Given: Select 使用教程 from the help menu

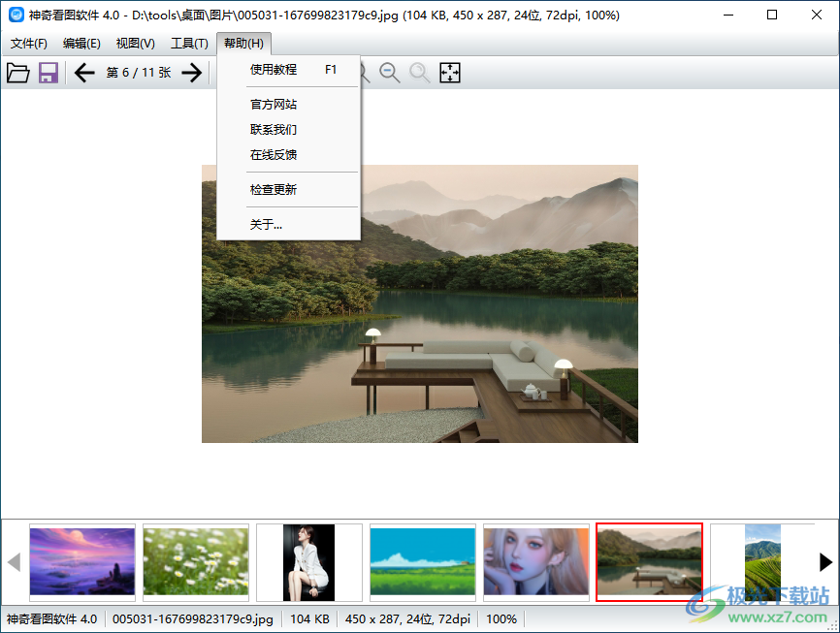Looking at the screenshot, I should (274, 70).
